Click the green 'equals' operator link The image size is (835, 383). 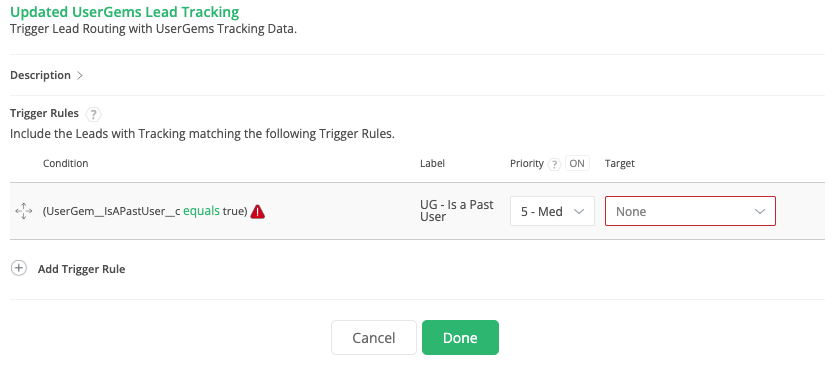(201, 211)
